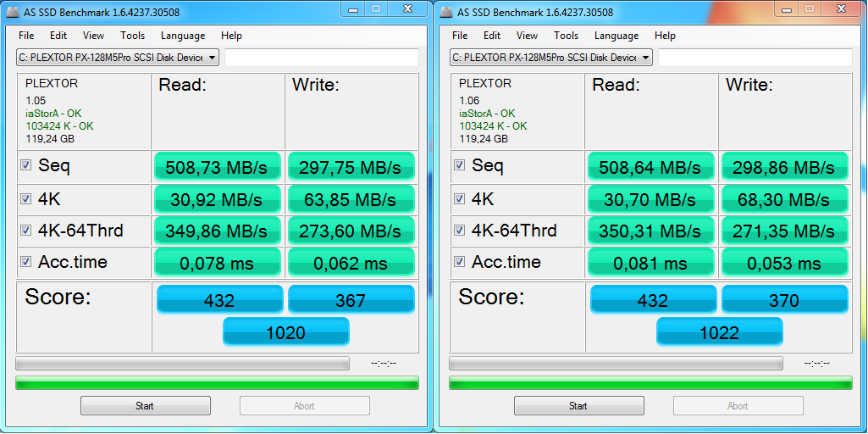Viewport: 868px width, 434px height.
Task: Click Seq read result 508,64 MB/s
Action: point(651,167)
